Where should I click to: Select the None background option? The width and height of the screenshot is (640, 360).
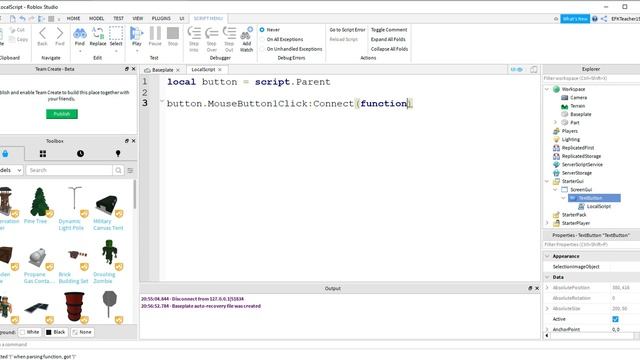click(x=82, y=332)
